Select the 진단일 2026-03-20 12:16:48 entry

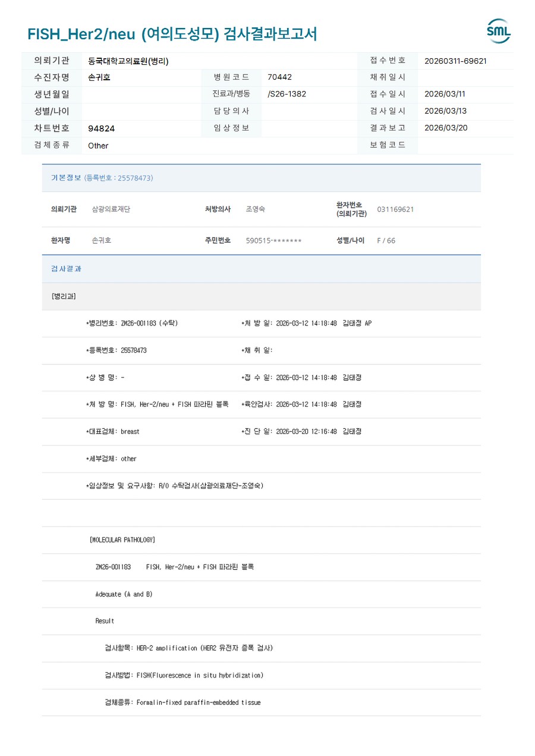[x=301, y=432]
